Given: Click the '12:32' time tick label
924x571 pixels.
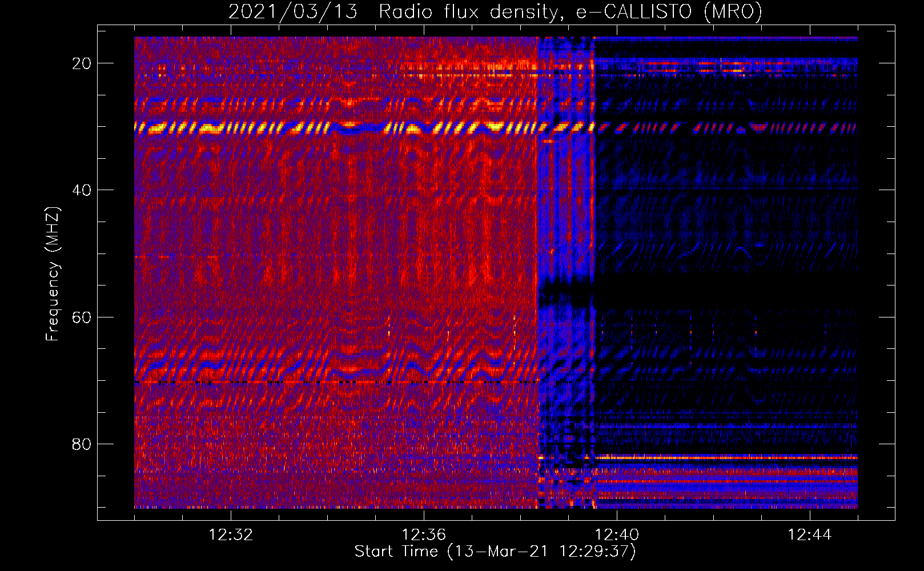Looking at the screenshot, I should 231,535.
